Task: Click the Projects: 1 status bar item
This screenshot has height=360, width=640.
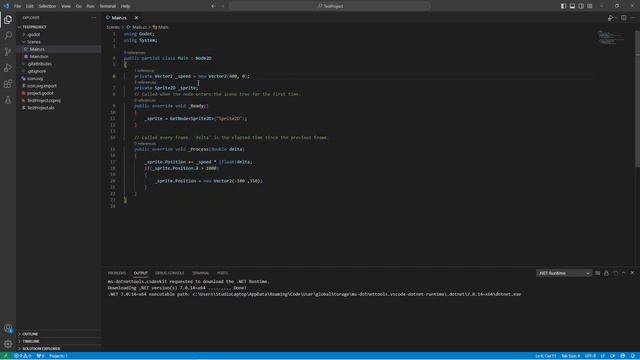Action: [58, 356]
